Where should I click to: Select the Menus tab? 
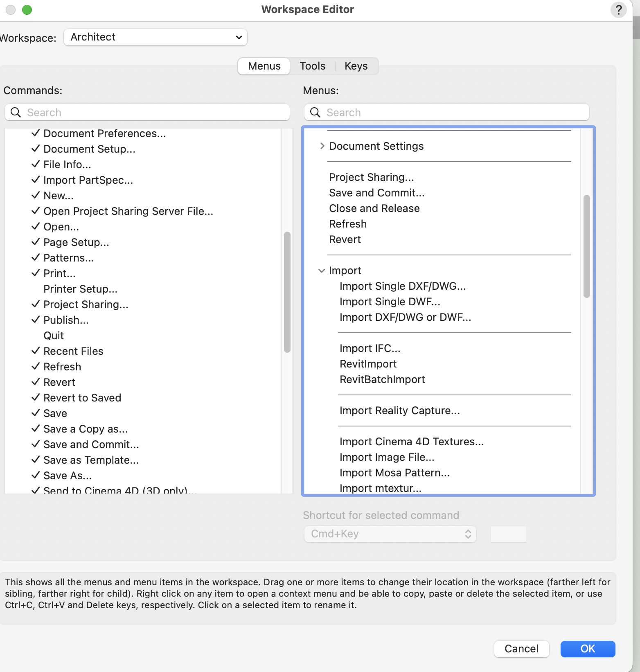click(x=264, y=66)
